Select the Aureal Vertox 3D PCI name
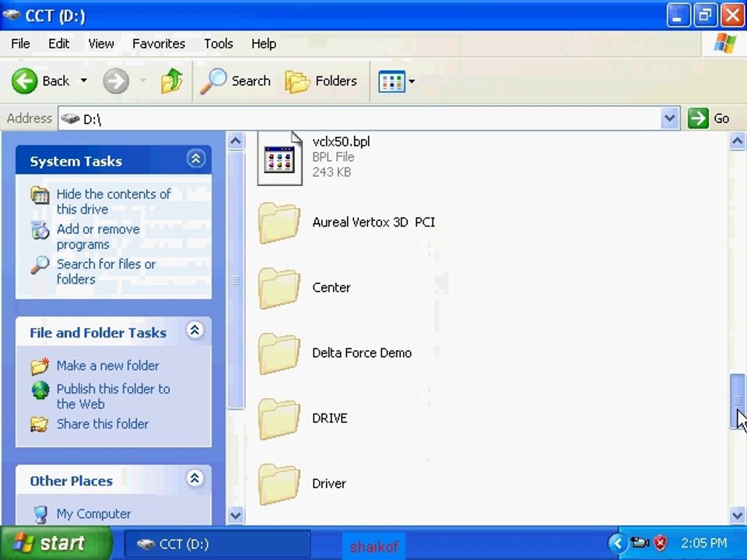This screenshot has width=747, height=560. pos(373,222)
